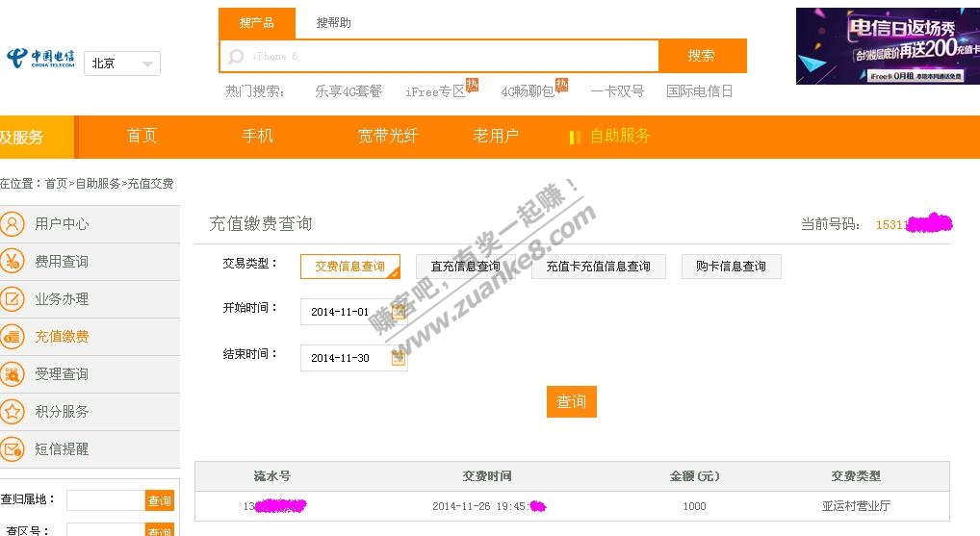Open the 用户中心 sidebar entry
The height and width of the screenshot is (536, 980).
tap(90, 223)
